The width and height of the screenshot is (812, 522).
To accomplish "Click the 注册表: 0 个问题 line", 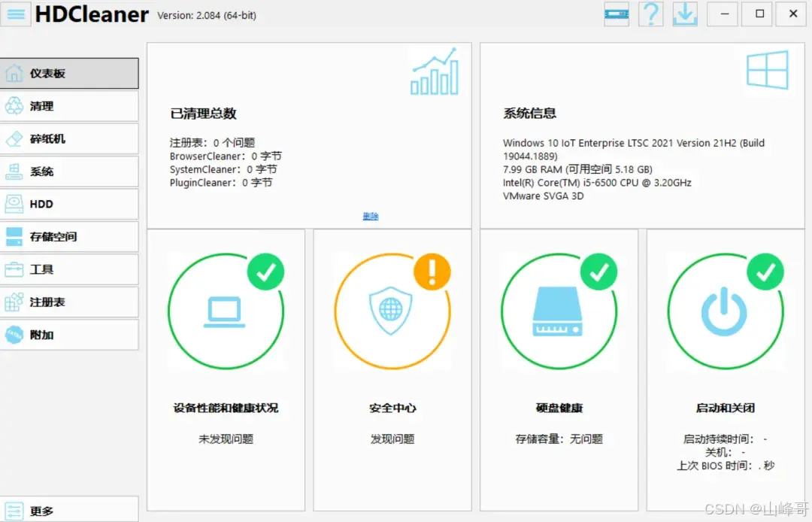I will (x=212, y=142).
